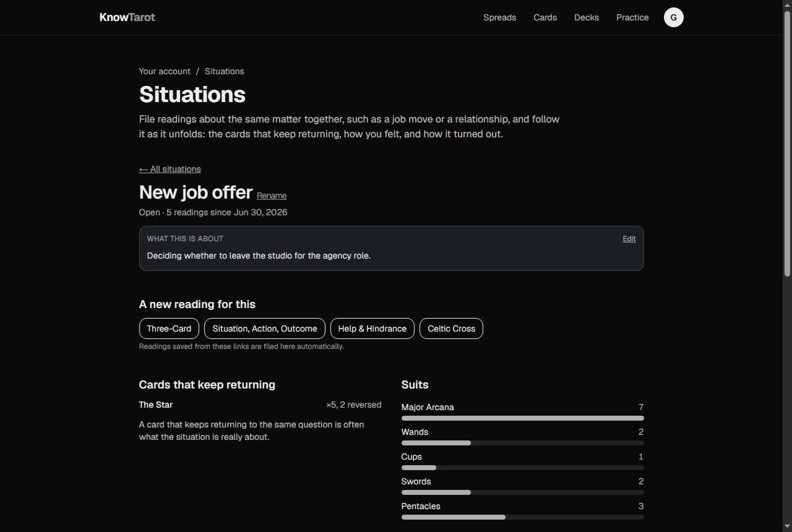Click 'Open · 5 readings since Jun 30, 2026'
The image size is (792, 532).
coord(213,212)
